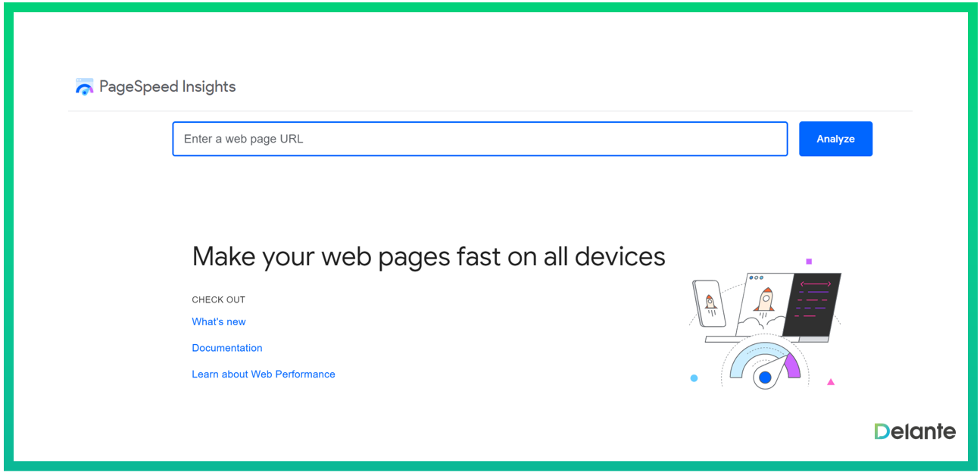Open the Documentation link
The height and width of the screenshot is (473, 980).
(227, 348)
